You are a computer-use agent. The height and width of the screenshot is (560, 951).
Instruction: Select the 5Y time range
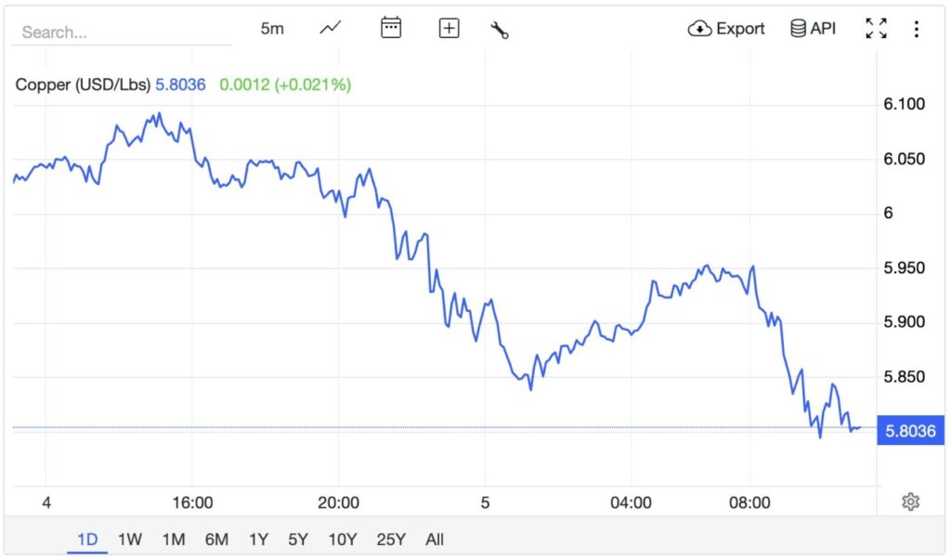(298, 539)
